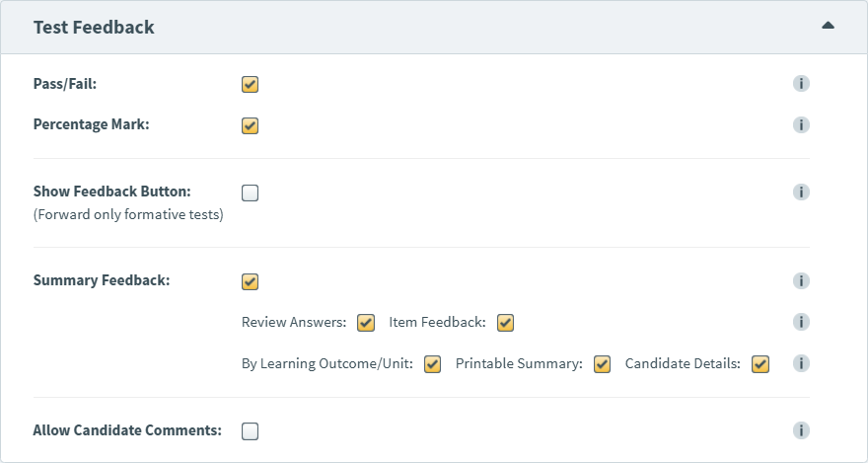The width and height of the screenshot is (868, 463).
Task: Untick the Candidate Details checkbox
Action: (759, 363)
